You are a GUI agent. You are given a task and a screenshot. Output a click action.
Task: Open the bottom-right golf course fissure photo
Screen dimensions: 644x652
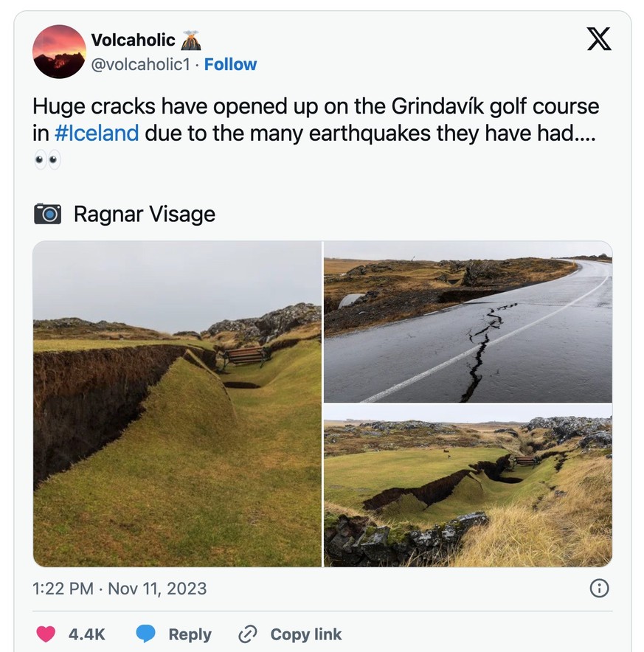[x=468, y=485]
